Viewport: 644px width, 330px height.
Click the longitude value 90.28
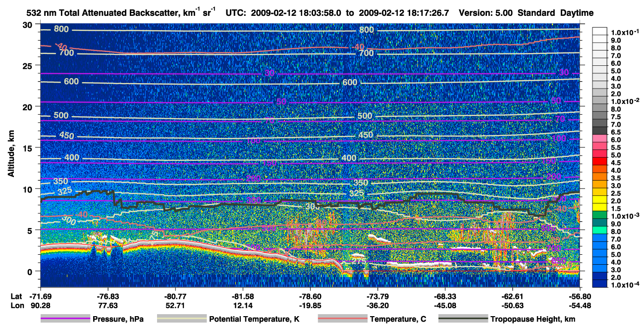41,305
